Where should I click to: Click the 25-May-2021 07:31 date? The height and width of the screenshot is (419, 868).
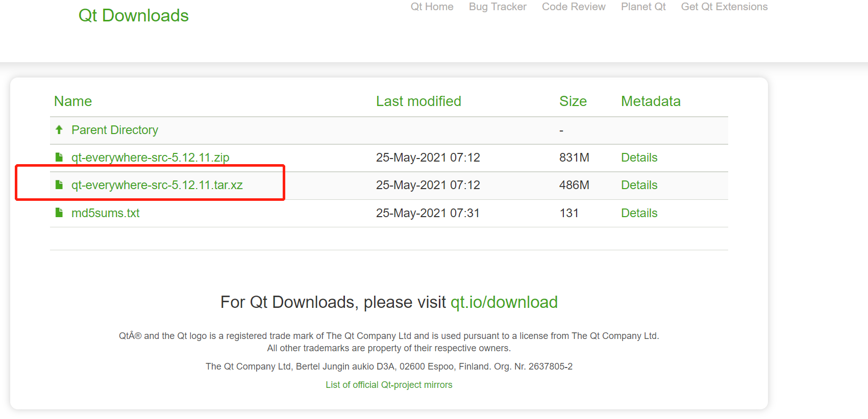pos(428,213)
